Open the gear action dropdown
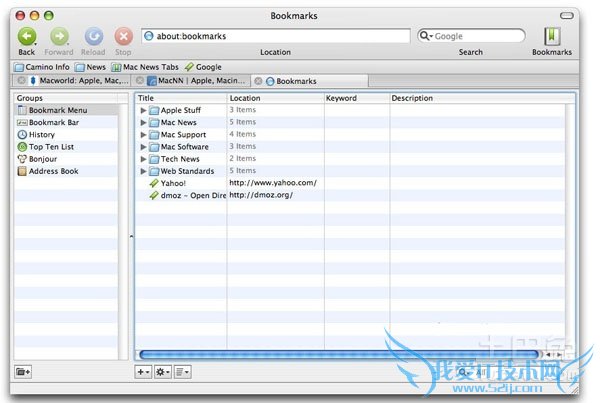This screenshot has height=403, width=600. tap(162, 372)
